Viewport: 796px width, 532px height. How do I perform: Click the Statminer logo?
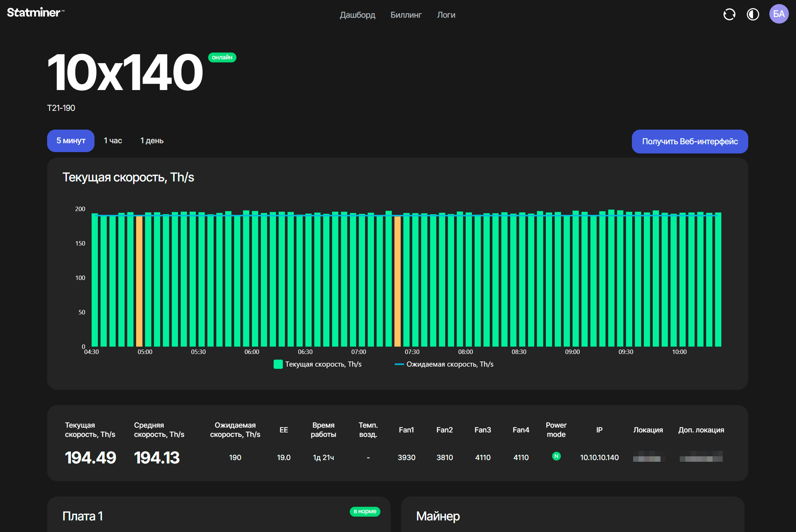[x=35, y=13]
